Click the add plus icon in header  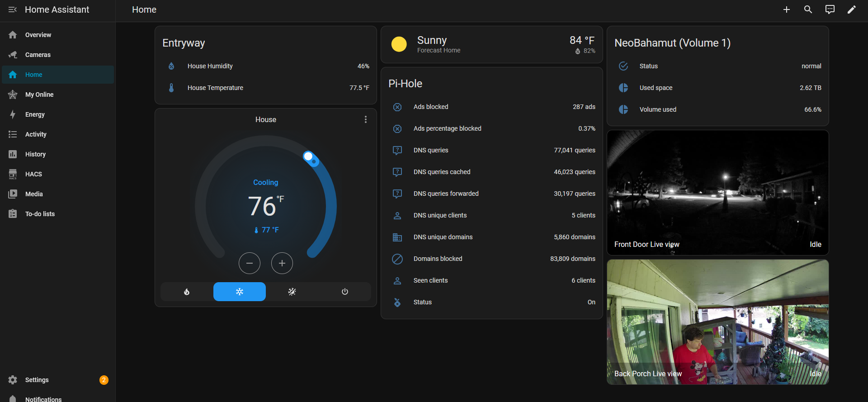tap(787, 9)
